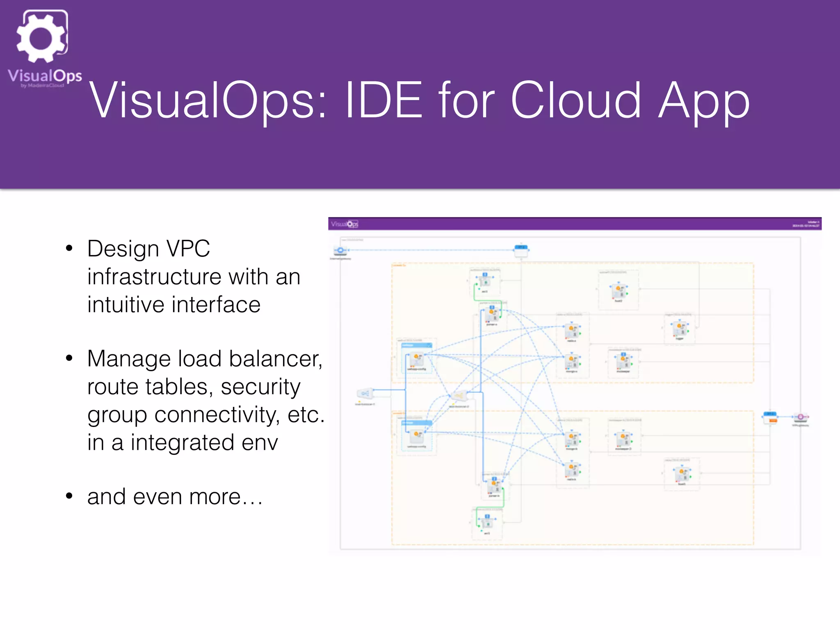
Task: Select the parser-a instance node
Action: click(x=492, y=315)
